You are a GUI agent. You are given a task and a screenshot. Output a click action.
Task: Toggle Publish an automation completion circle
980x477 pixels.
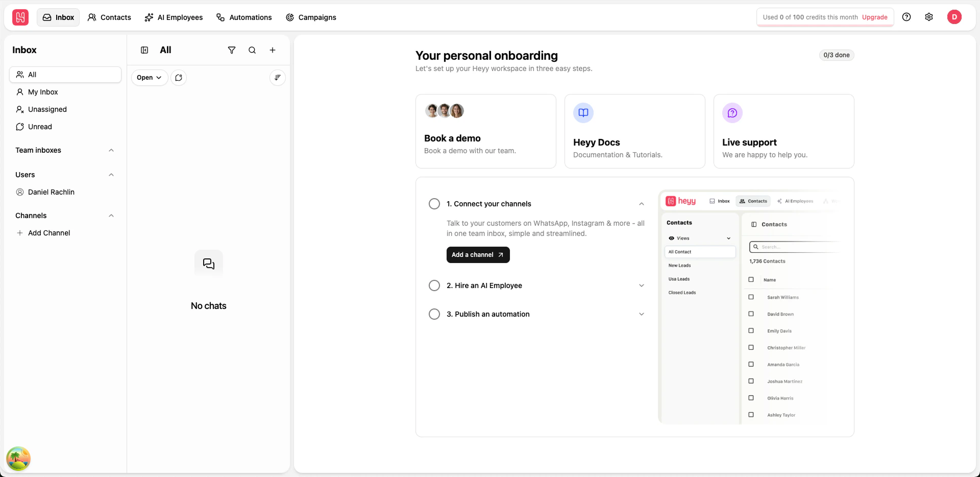pyautogui.click(x=434, y=314)
